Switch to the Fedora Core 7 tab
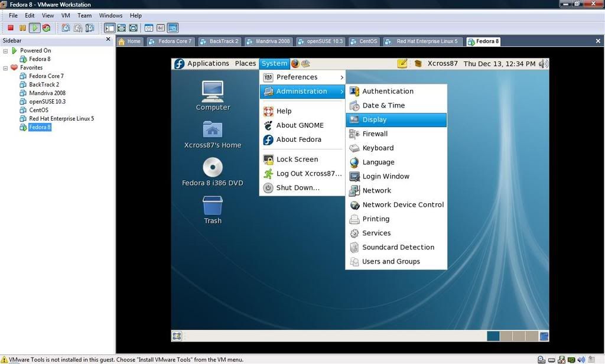The width and height of the screenshot is (605, 364). pos(171,41)
